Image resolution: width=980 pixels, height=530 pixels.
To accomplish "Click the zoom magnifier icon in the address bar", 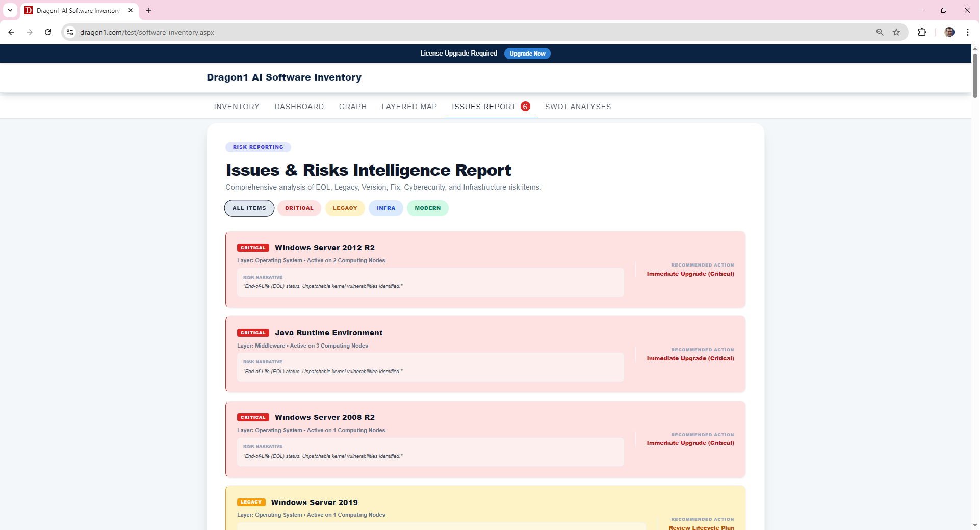I will [879, 32].
